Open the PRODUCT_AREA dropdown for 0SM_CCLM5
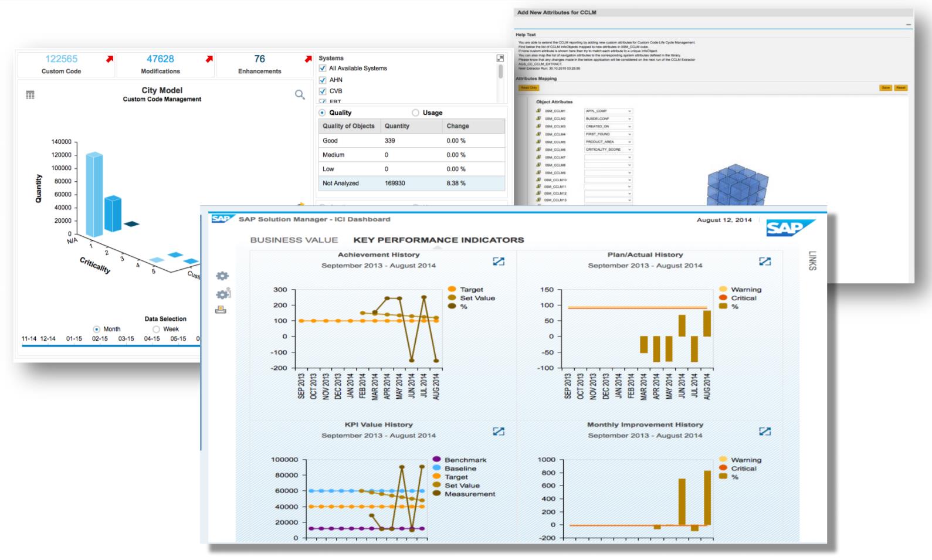 click(608, 141)
